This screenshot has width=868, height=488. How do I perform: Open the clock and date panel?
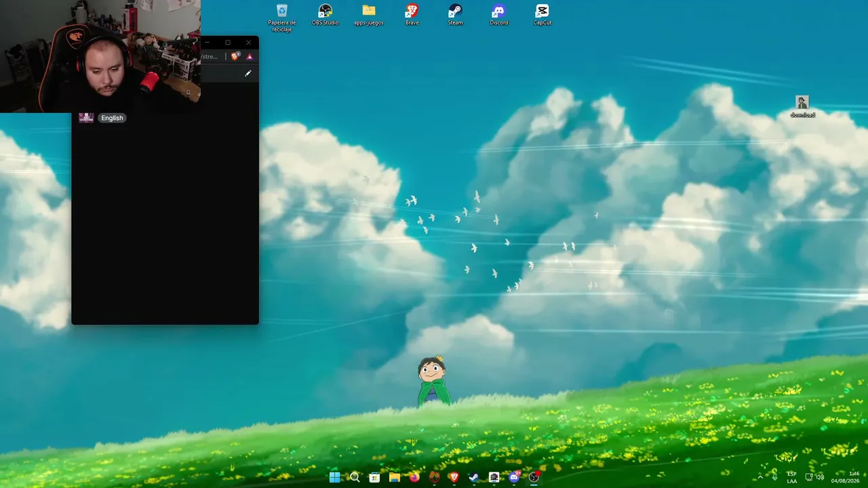tap(846, 477)
